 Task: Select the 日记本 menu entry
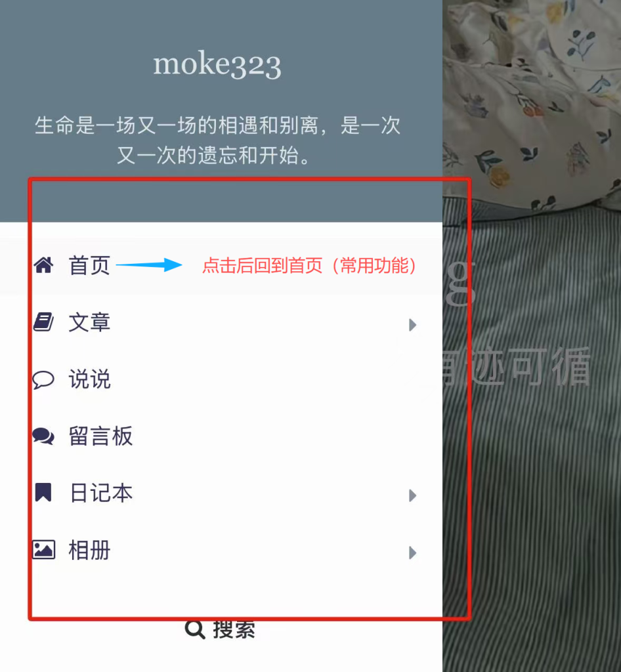click(x=221, y=493)
